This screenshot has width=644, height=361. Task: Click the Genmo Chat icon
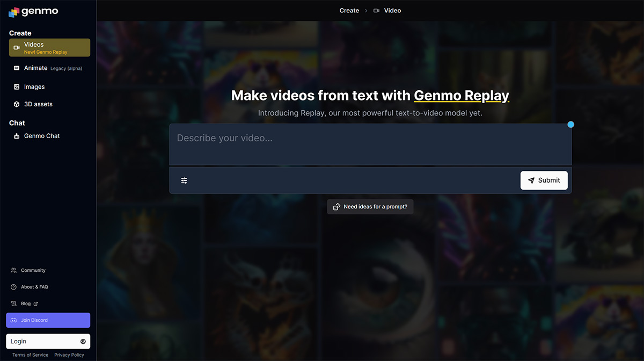tap(18, 135)
